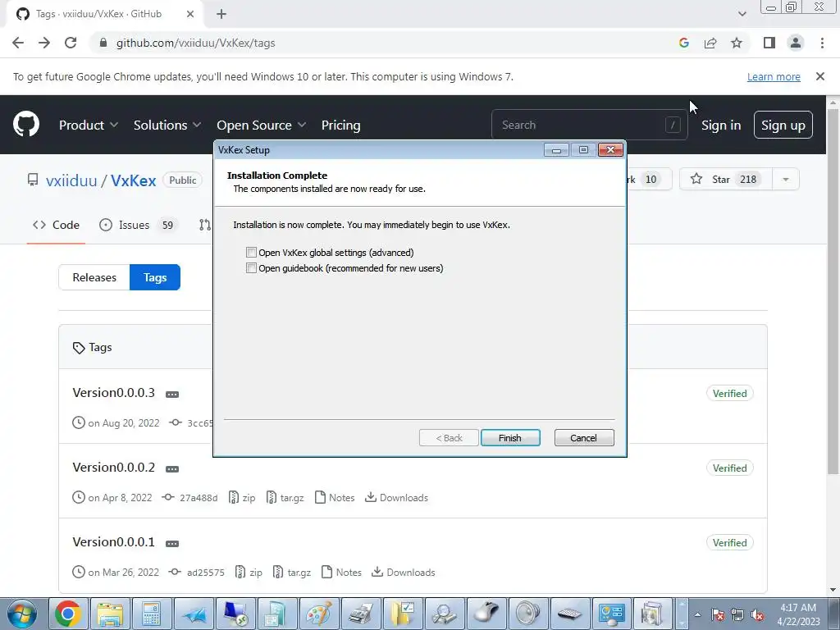
Task: Download zip for Version0.0.0.1
Action: (x=249, y=572)
